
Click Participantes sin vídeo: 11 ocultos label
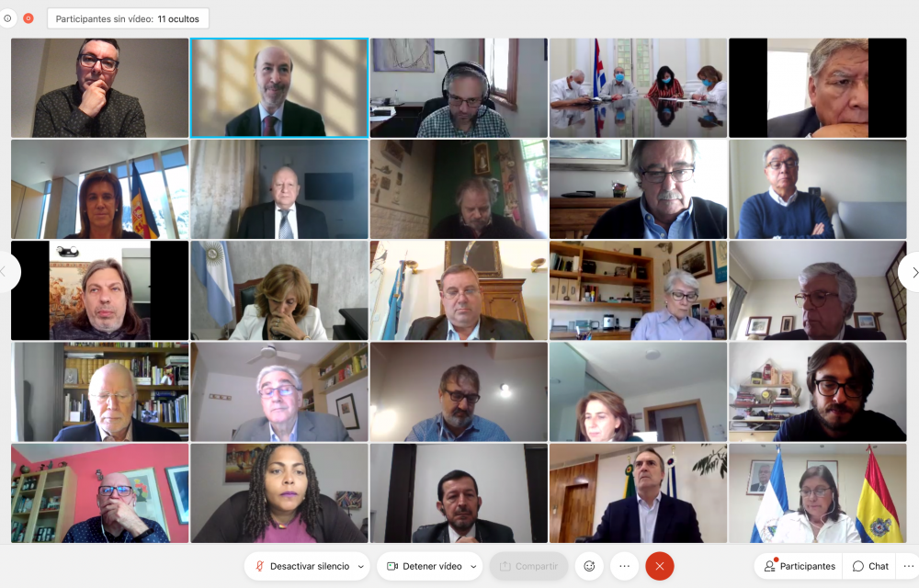(x=128, y=18)
